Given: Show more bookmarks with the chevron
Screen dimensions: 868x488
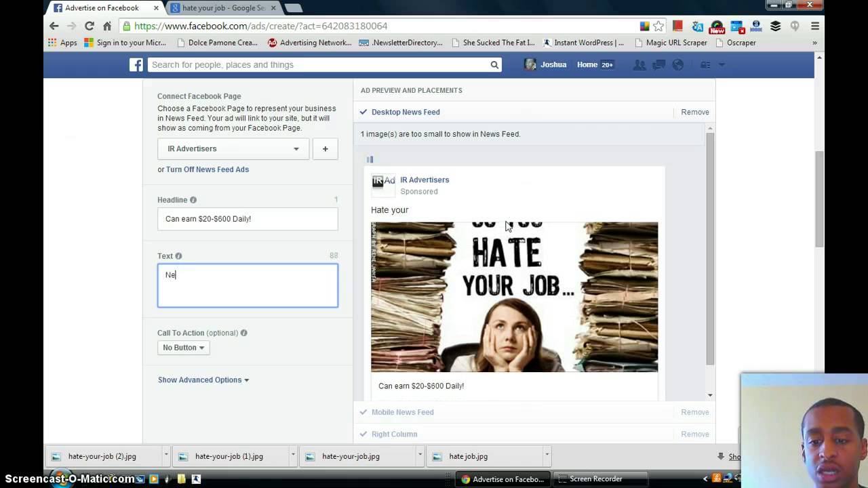Looking at the screenshot, I should point(814,42).
